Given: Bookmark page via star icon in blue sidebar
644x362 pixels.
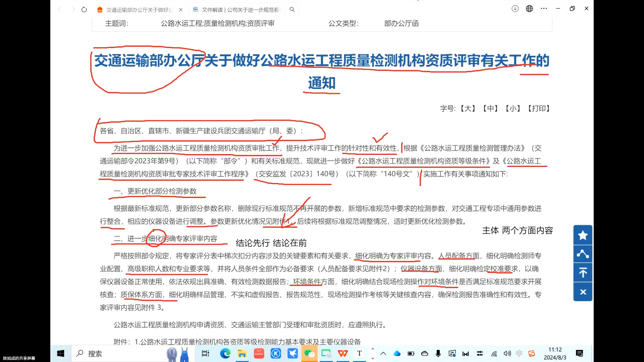Looking at the screenshot, I should pyautogui.click(x=583, y=235).
